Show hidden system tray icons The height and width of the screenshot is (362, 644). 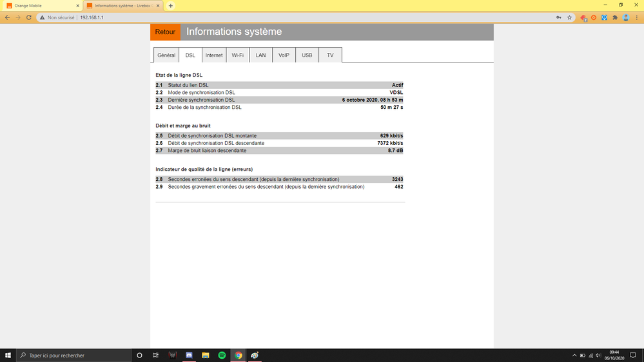574,356
